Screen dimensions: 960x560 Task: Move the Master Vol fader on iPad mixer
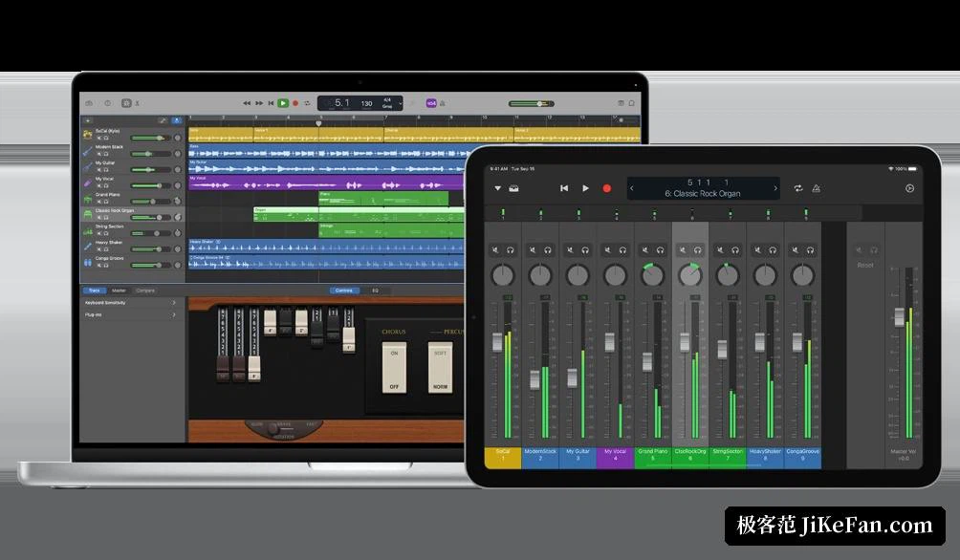click(899, 317)
